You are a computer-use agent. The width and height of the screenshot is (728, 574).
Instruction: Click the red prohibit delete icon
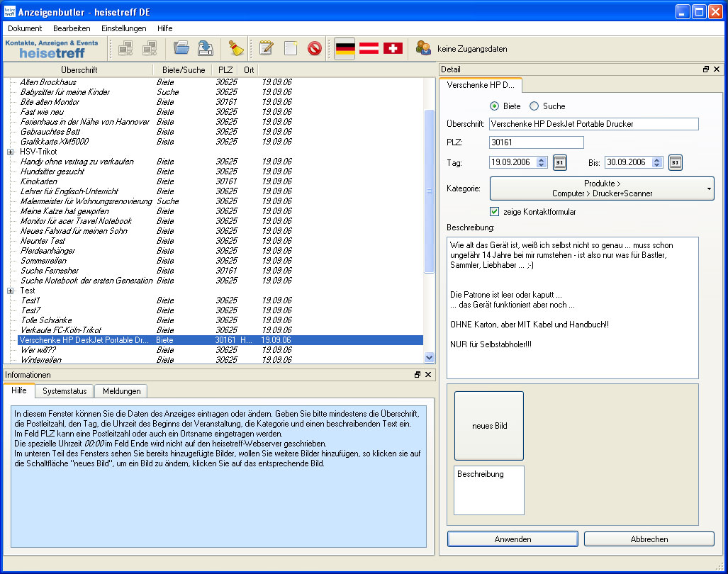314,48
